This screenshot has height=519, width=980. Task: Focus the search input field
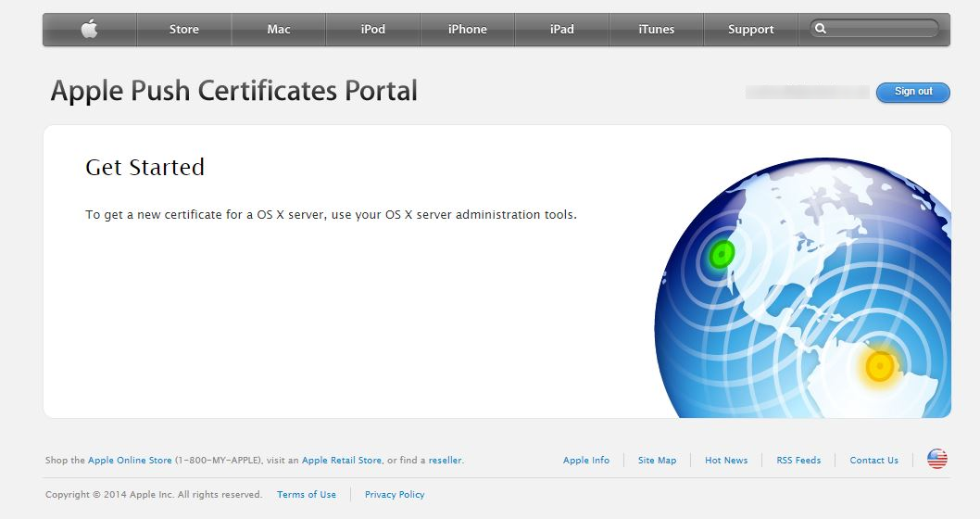click(874, 29)
